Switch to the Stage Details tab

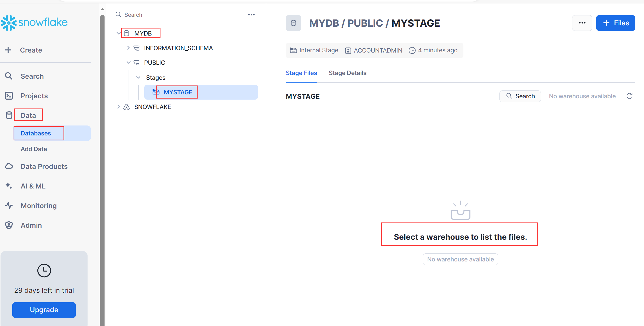347,73
